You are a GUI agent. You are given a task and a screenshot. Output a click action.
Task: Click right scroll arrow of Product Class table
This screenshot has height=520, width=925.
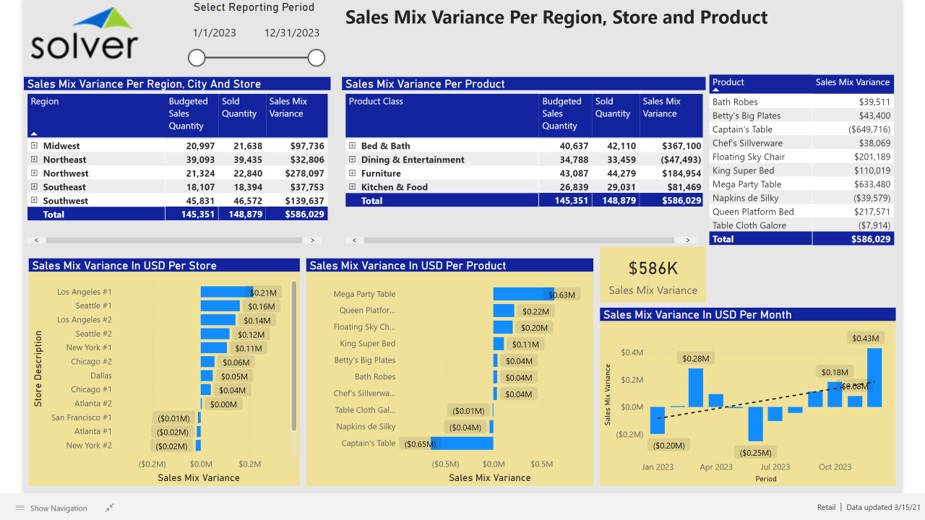click(687, 240)
